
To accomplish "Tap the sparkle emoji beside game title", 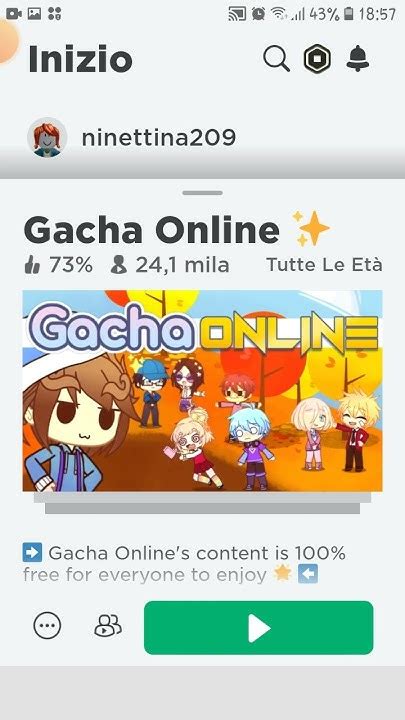I will click(312, 228).
